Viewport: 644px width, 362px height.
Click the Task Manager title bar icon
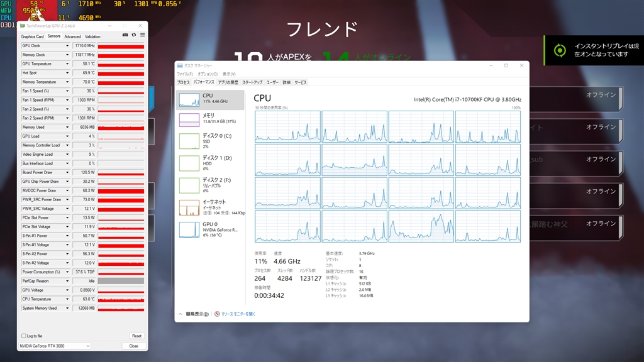pyautogui.click(x=180, y=65)
